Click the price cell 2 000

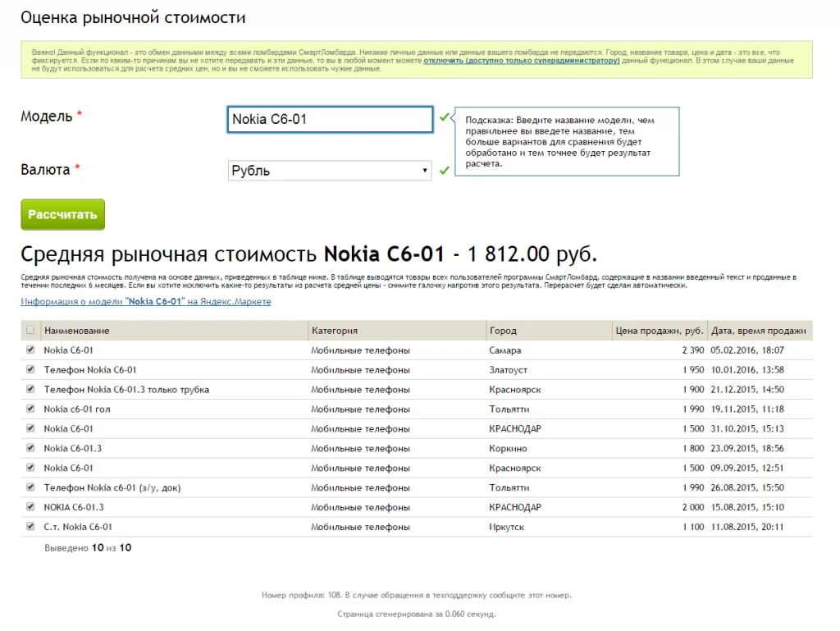click(692, 507)
